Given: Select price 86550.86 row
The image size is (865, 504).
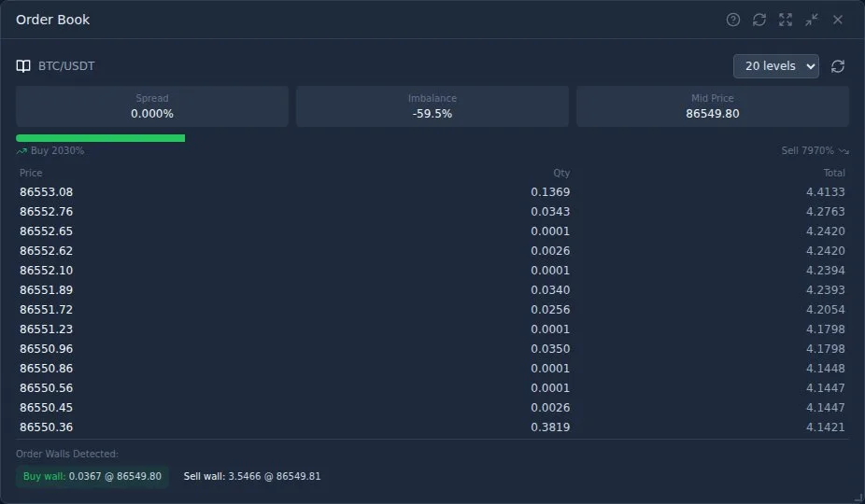Looking at the screenshot, I should (432, 369).
